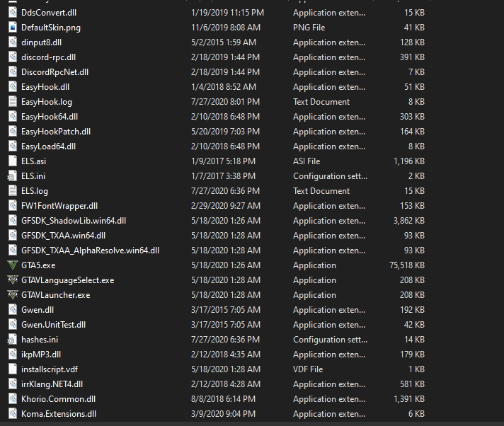Click the DdsConvert.dll file icon

pyautogui.click(x=13, y=13)
